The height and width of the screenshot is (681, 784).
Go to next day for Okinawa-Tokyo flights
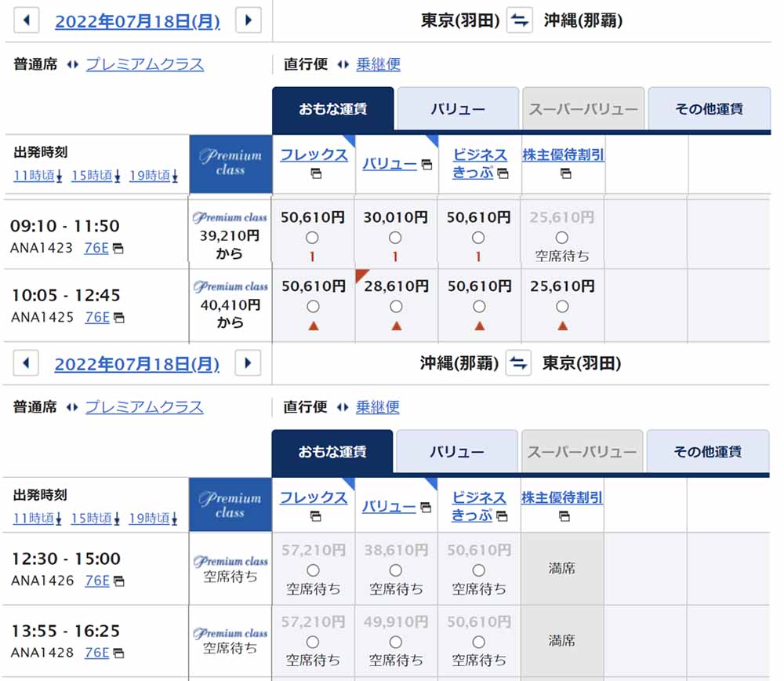[x=248, y=363]
